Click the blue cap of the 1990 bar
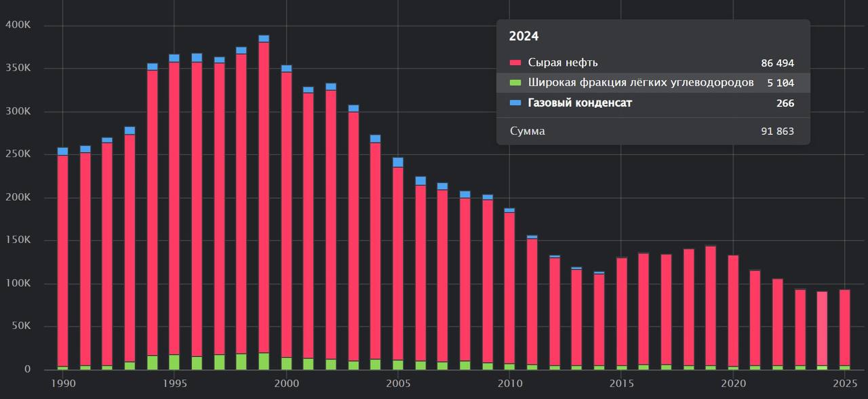This screenshot has width=868, height=399. click(62, 151)
